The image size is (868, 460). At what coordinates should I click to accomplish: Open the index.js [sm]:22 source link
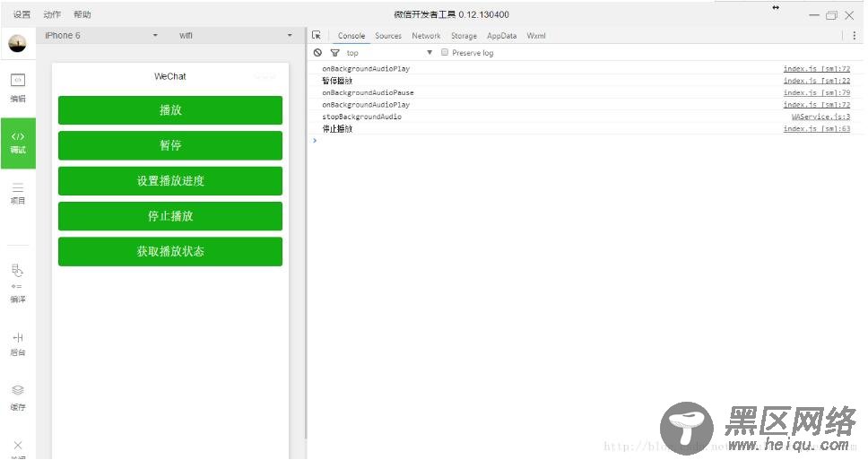[817, 81]
